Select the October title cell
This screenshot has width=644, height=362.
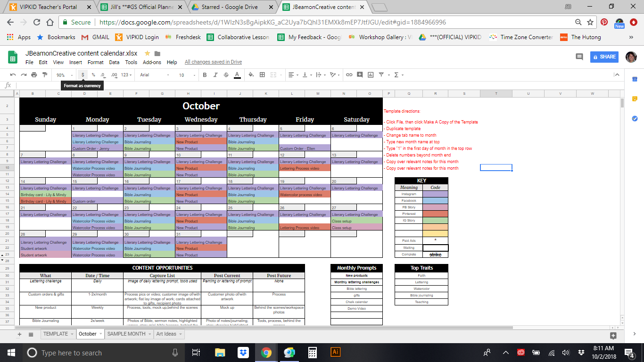[x=201, y=106]
